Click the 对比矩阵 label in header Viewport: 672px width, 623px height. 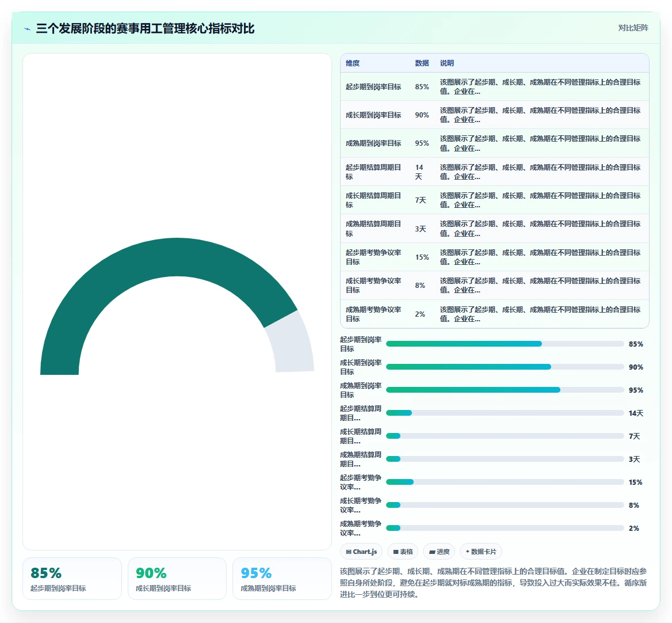(x=633, y=28)
